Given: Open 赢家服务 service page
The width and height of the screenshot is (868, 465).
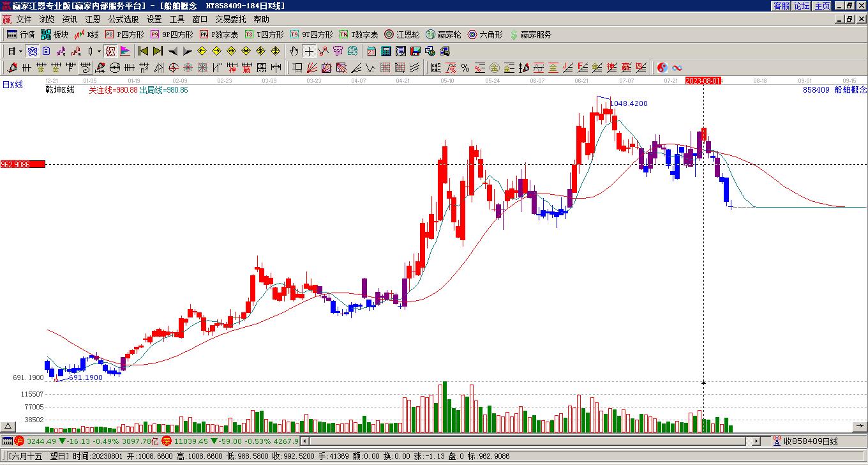Looking at the screenshot, I should click(x=530, y=34).
